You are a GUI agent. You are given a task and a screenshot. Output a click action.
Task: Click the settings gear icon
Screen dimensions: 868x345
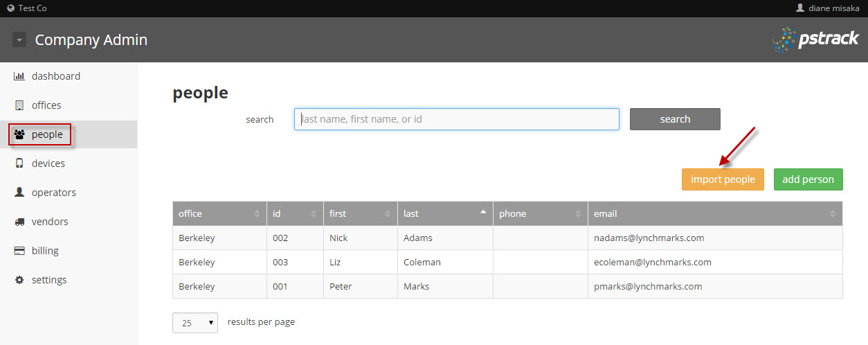19,280
